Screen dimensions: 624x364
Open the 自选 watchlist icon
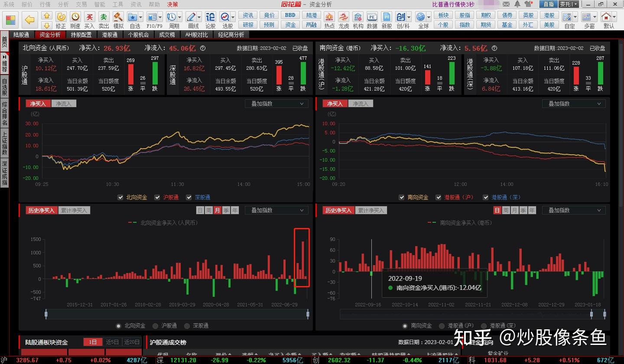click(133, 17)
